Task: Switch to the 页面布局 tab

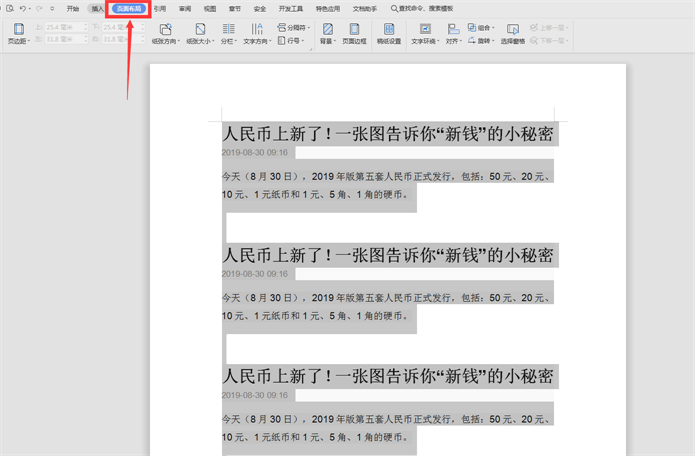Action: 129,8
